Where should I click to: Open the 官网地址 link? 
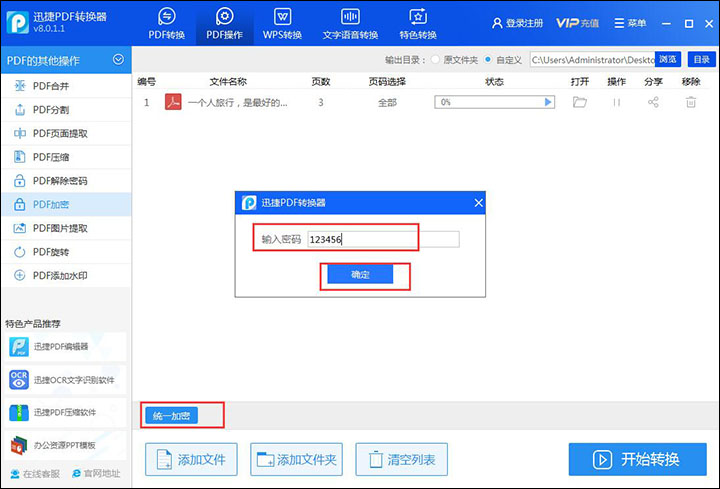tap(96, 473)
